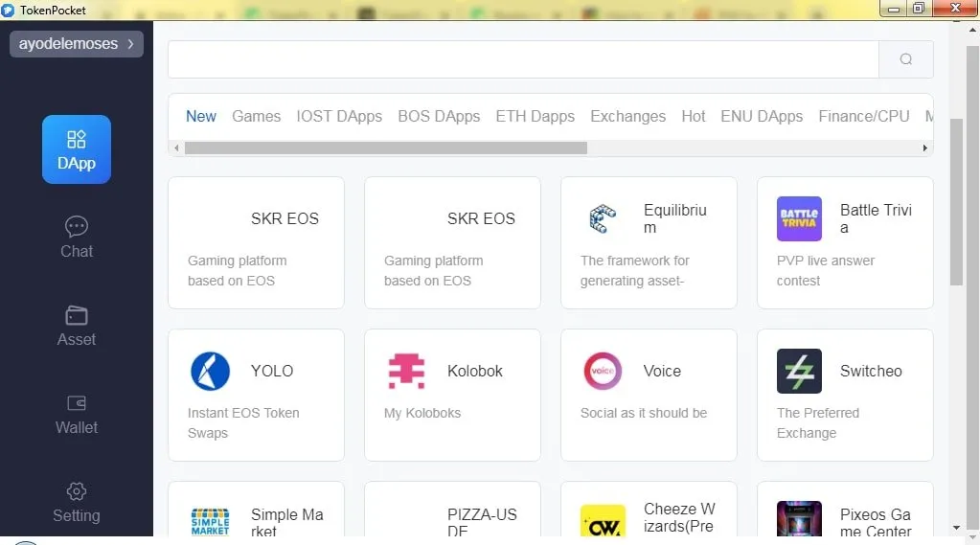Select the BOS DApps tab
This screenshot has width=980, height=545.
click(439, 116)
